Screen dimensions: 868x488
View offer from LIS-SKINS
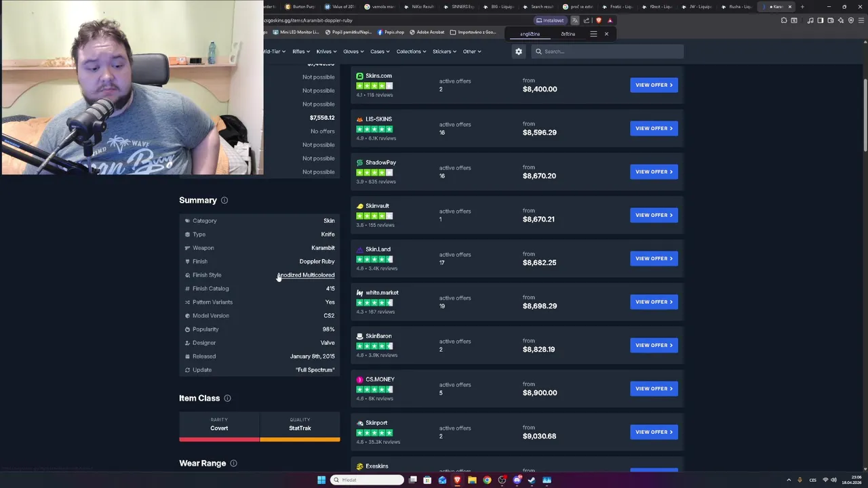[654, 128]
